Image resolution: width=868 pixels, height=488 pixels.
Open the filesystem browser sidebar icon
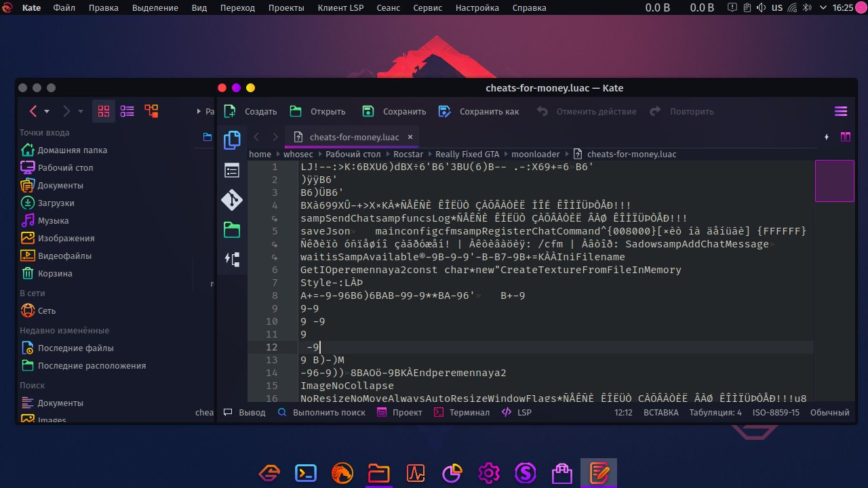click(x=232, y=230)
